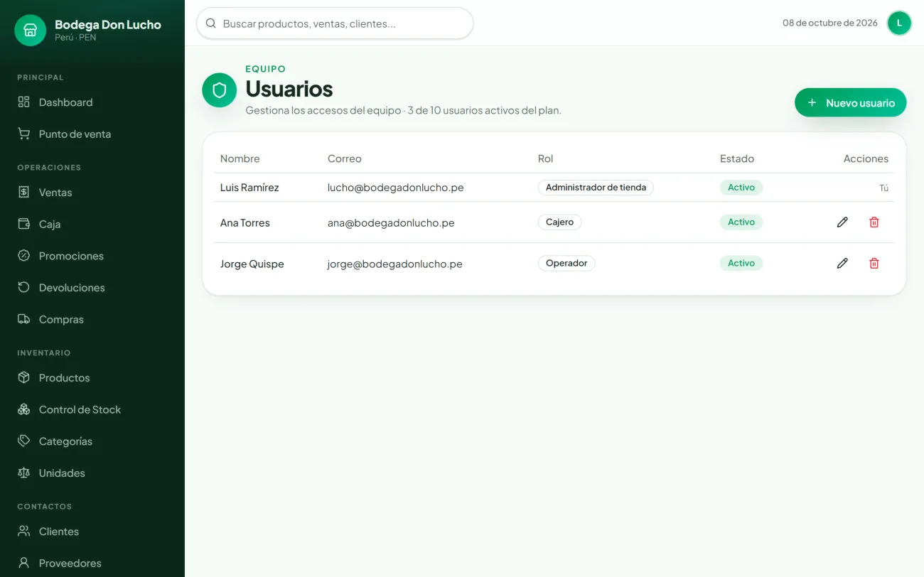
Task: Go to Compras page
Action: (x=92, y=319)
